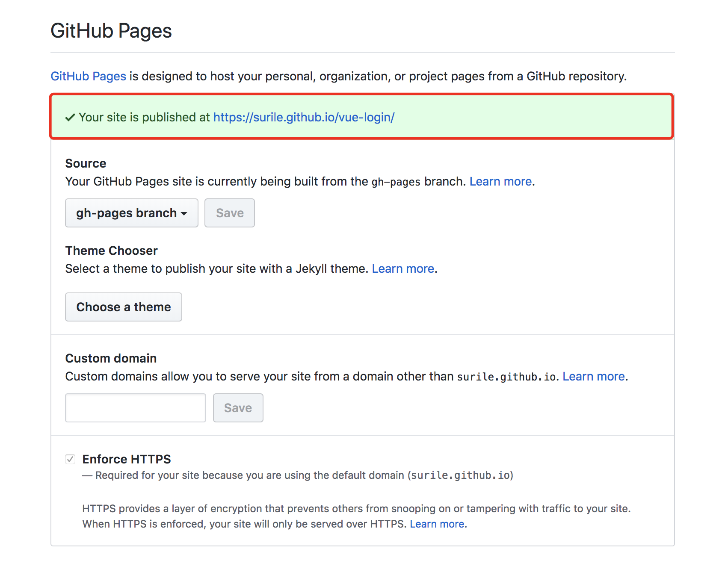Image resolution: width=728 pixels, height=584 pixels.
Task: Click the Enforce HTTPS label text
Action: click(x=126, y=459)
